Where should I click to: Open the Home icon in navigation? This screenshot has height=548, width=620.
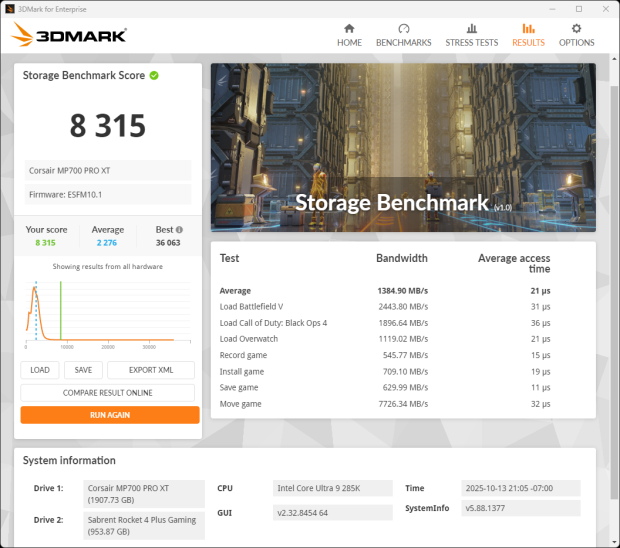[349, 29]
